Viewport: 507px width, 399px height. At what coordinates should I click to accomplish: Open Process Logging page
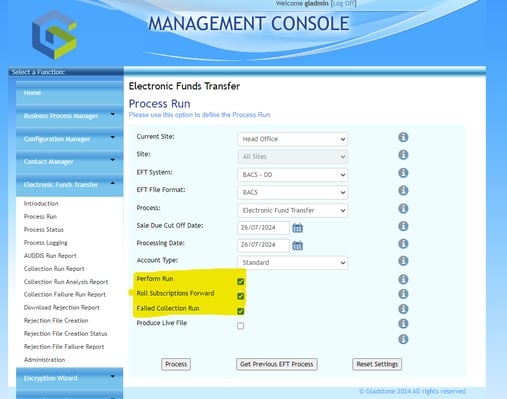46,243
